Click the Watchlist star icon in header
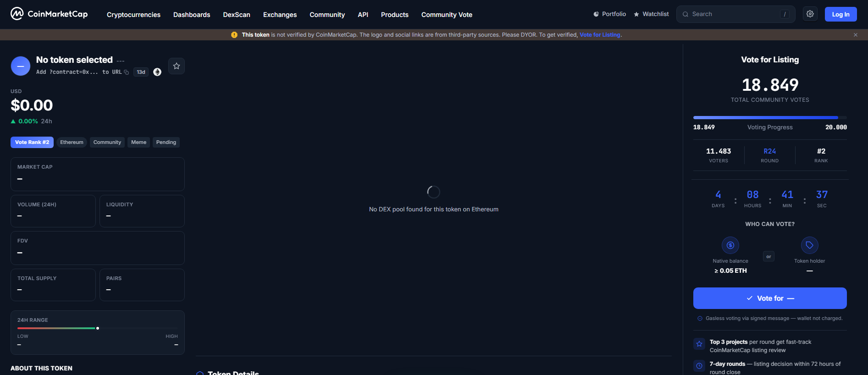The height and width of the screenshot is (375, 868). (x=636, y=14)
